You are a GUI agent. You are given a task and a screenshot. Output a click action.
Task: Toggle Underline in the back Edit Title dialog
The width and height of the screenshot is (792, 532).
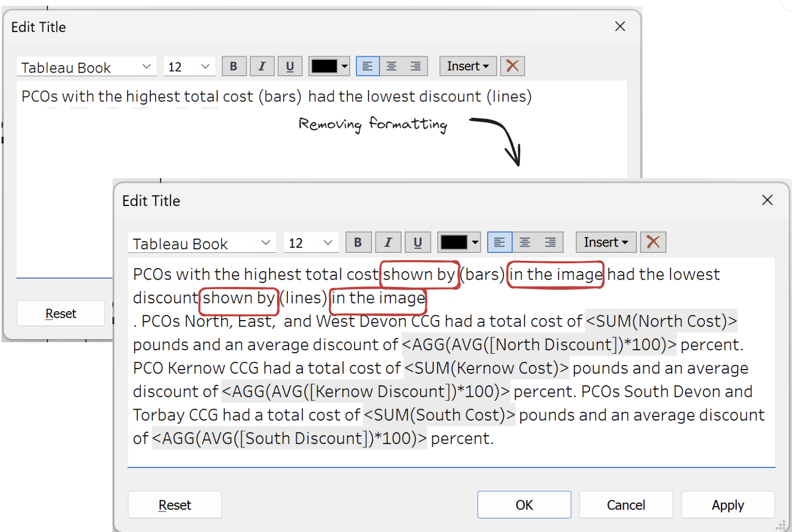point(290,66)
